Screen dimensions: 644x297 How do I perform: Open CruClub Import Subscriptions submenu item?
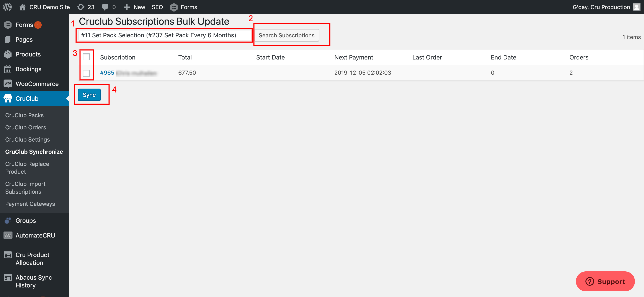(x=25, y=188)
